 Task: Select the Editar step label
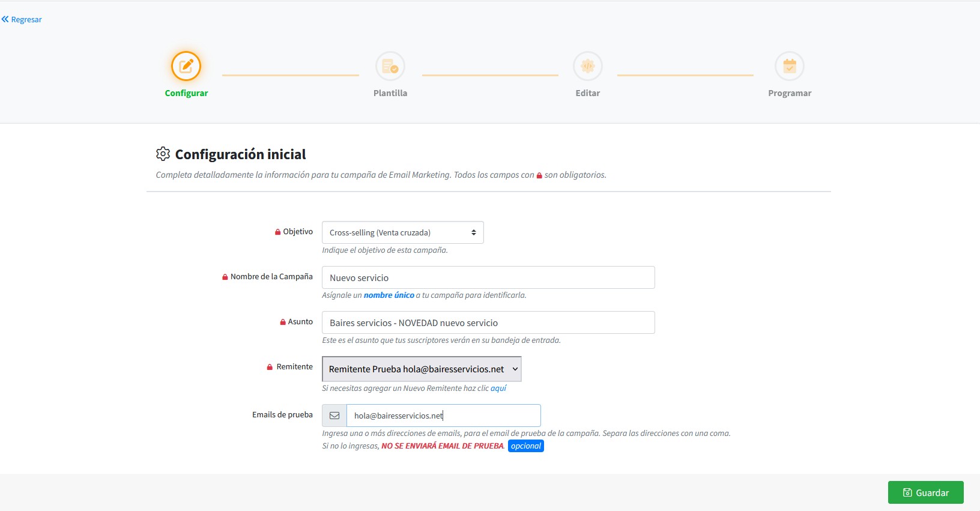587,93
